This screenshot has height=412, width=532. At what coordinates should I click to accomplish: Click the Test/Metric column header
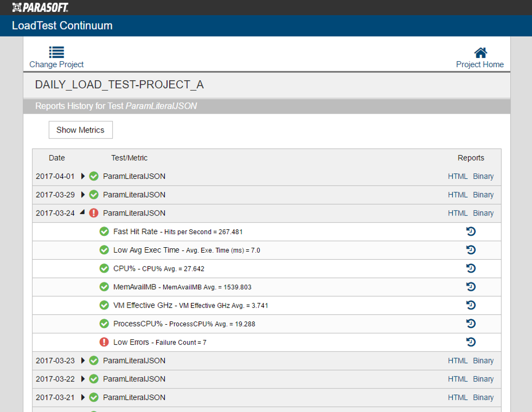(129, 158)
